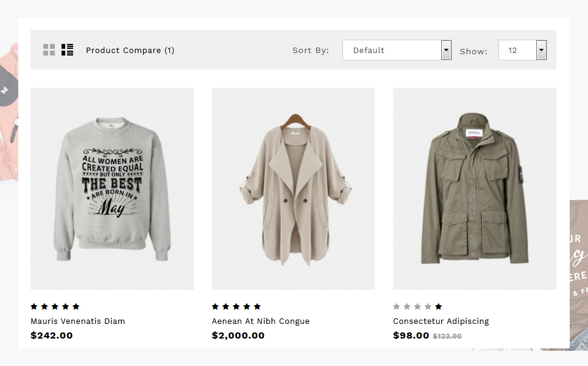Open the olive military jacket image

[x=474, y=188]
